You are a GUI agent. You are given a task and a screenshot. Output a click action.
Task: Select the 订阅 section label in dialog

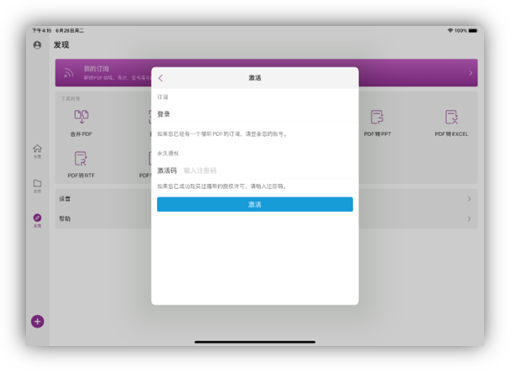pos(163,97)
